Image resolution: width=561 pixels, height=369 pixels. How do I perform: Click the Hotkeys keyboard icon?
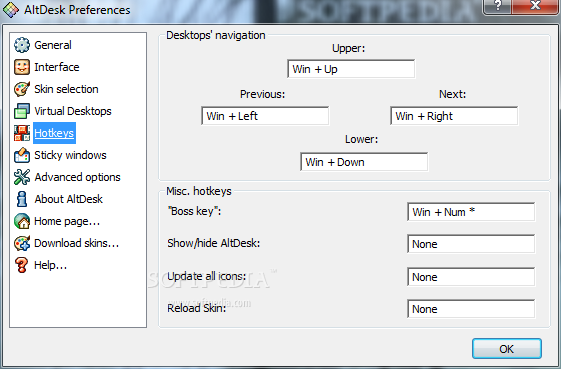click(x=22, y=133)
